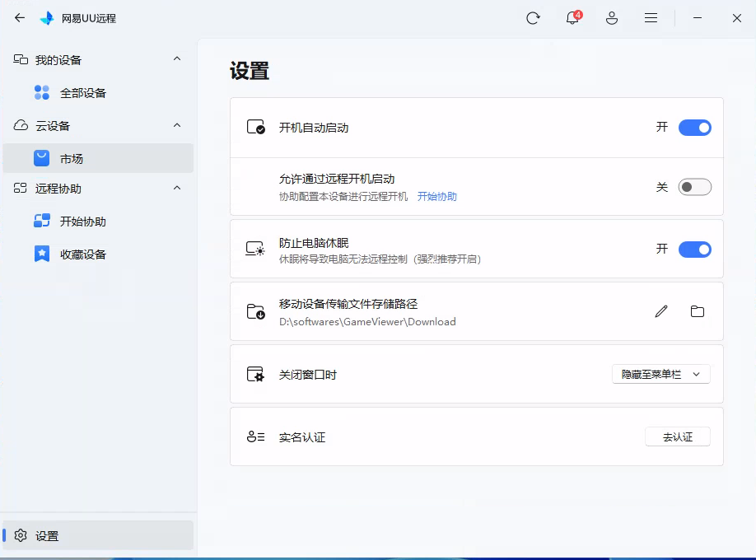This screenshot has width=756, height=560.
Task: Collapse the 远程协助 section
Action: tap(177, 189)
